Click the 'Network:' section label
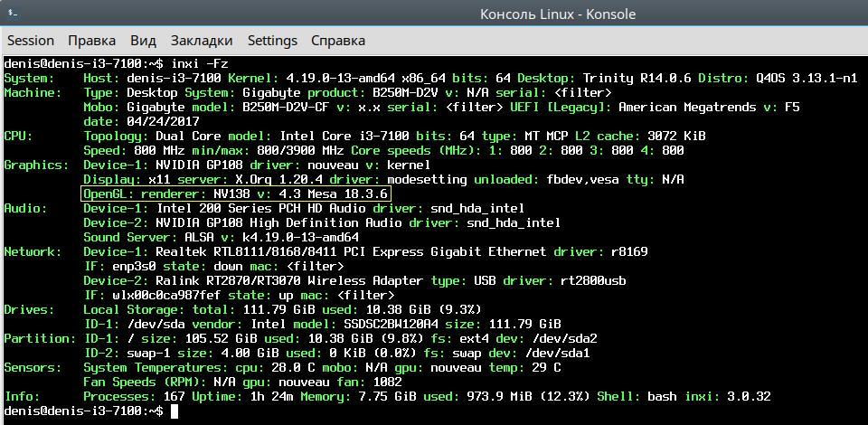 coord(33,251)
